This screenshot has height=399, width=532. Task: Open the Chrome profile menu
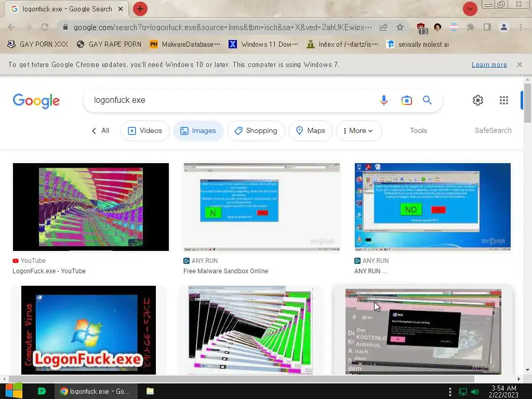coord(504,27)
